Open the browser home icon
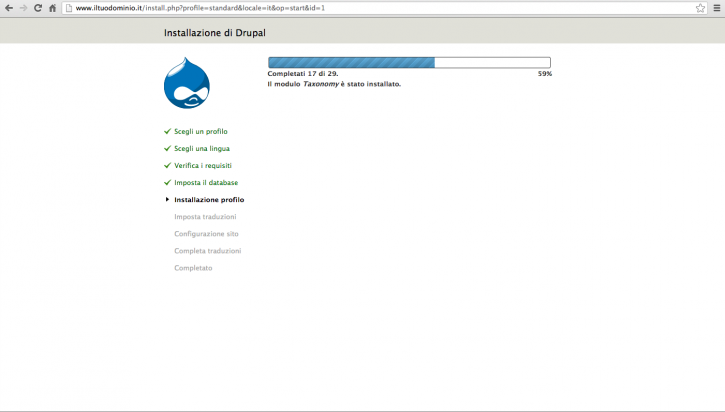The height and width of the screenshot is (412, 725). (52, 8)
